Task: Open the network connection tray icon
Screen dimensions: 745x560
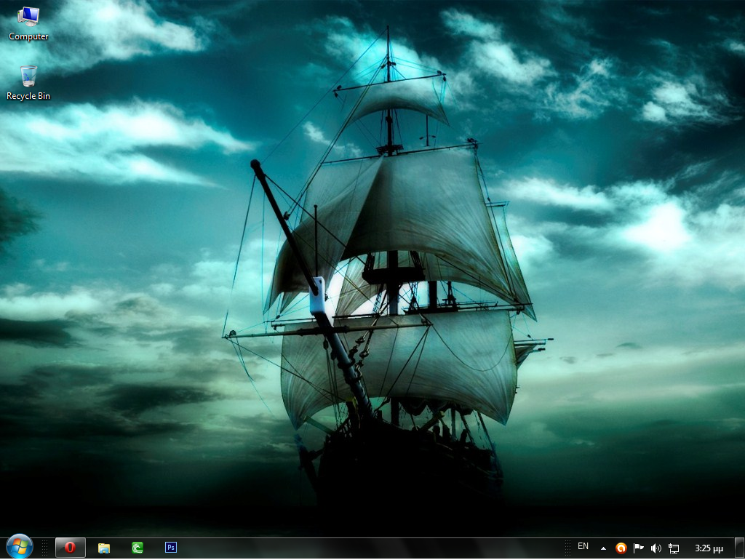Action: click(673, 548)
